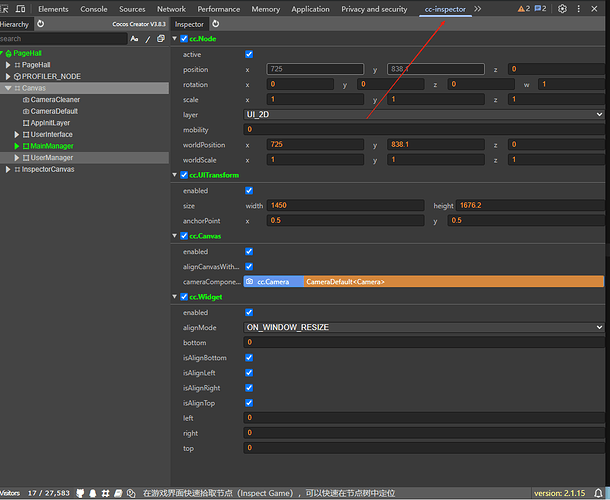Refresh the Hierarchy panel
610x500 pixels.
[40, 24]
